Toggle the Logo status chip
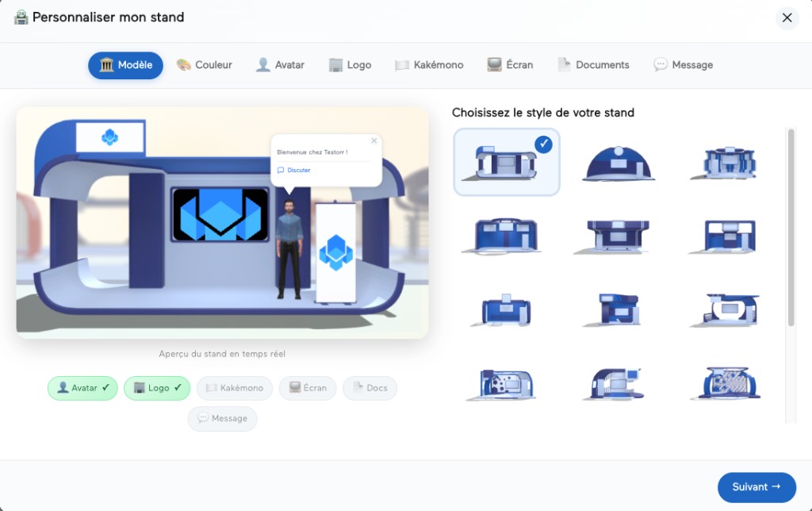 click(x=158, y=388)
